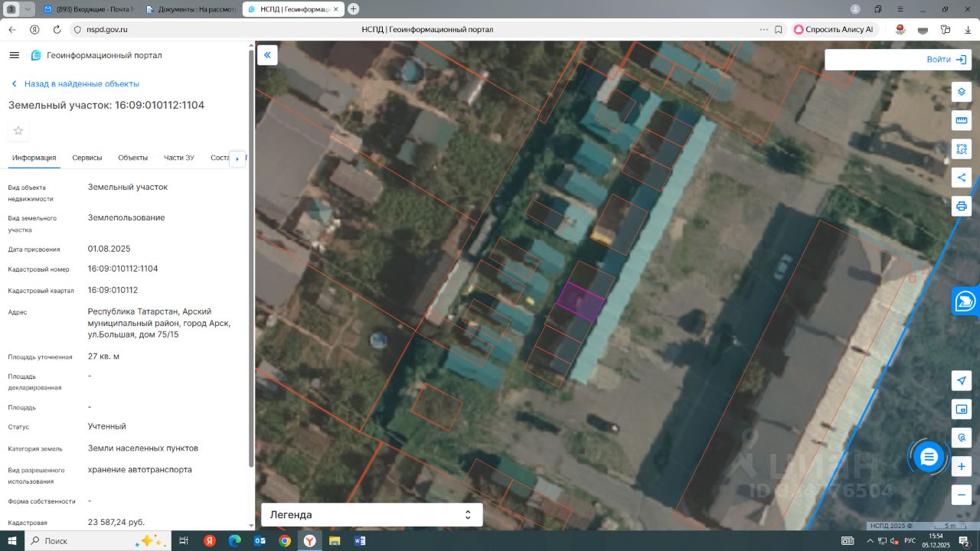Click cadastral number value 16:09:010112:1104
The image size is (980, 551).
tap(123, 269)
